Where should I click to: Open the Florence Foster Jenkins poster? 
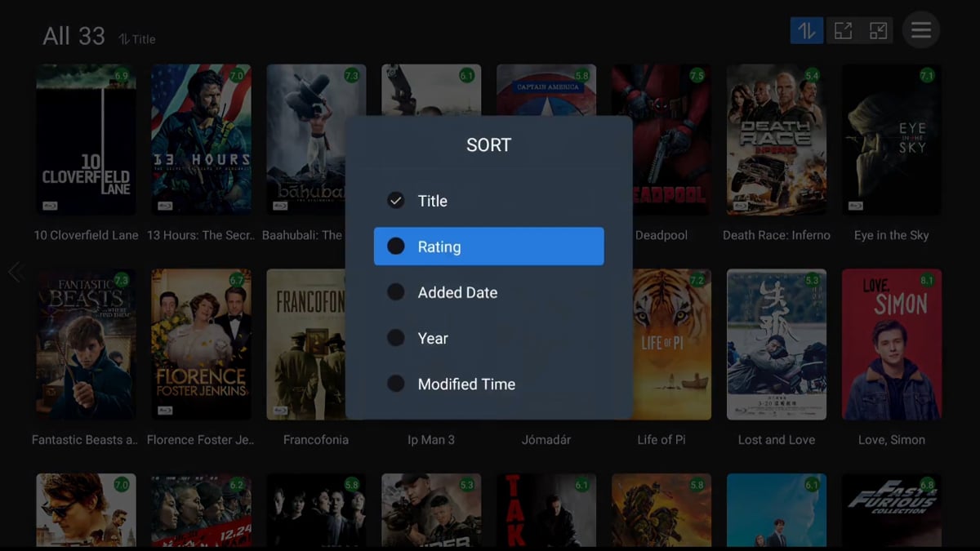pos(201,344)
